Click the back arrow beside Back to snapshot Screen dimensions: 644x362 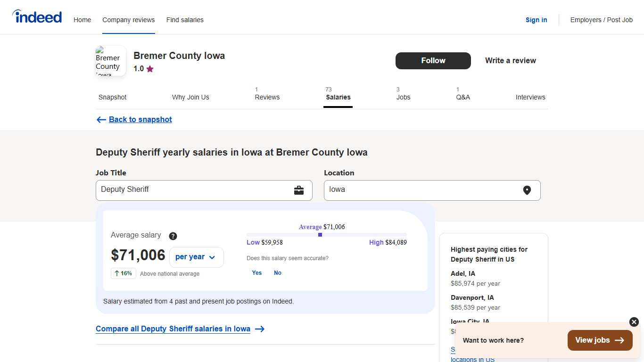click(x=101, y=119)
